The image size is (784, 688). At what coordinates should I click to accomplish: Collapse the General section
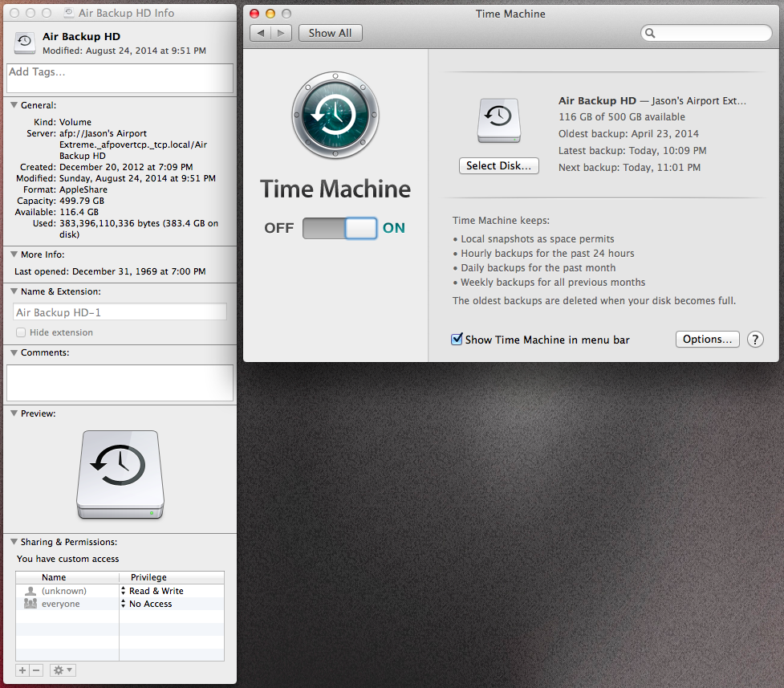point(14,105)
